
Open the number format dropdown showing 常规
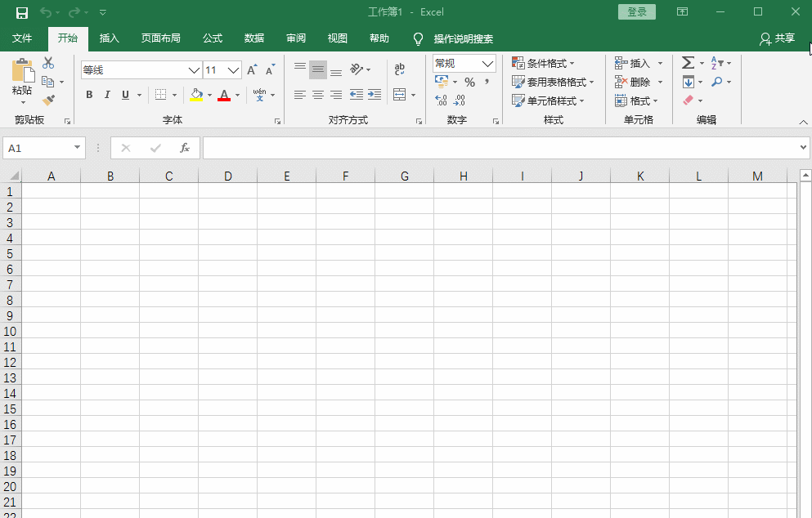(x=462, y=63)
